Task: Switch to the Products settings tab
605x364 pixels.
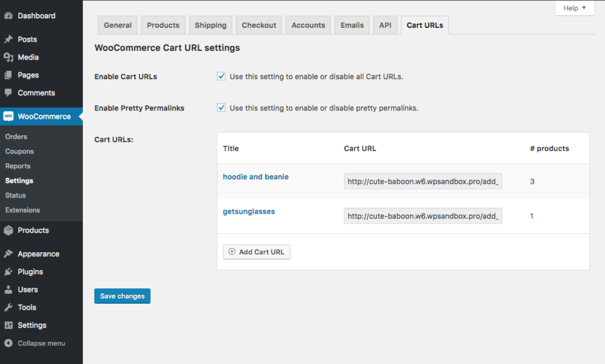Action: 163,25
